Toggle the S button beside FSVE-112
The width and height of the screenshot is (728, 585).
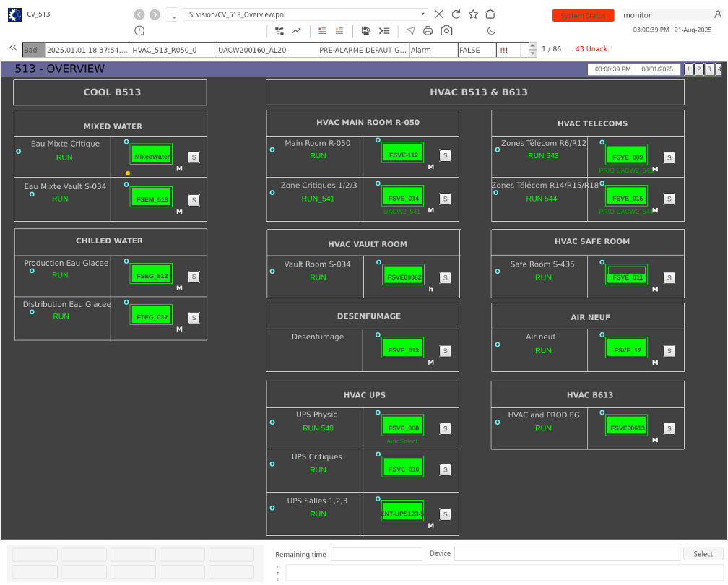pos(445,155)
